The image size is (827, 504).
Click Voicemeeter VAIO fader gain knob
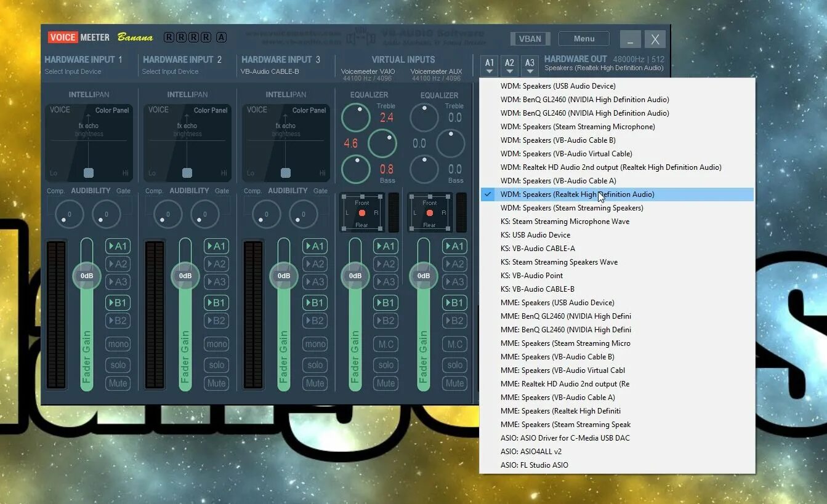(x=355, y=276)
